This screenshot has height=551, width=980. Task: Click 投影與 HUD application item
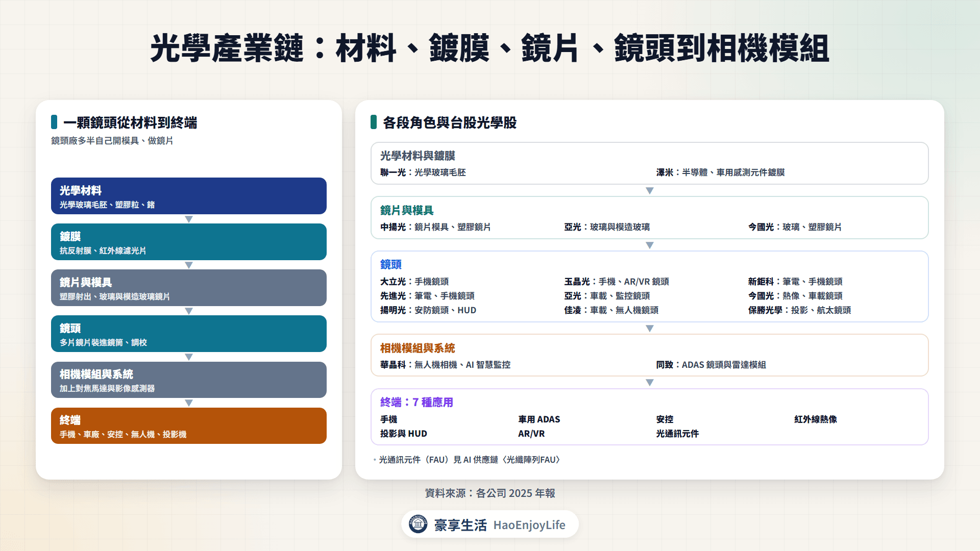point(403,434)
